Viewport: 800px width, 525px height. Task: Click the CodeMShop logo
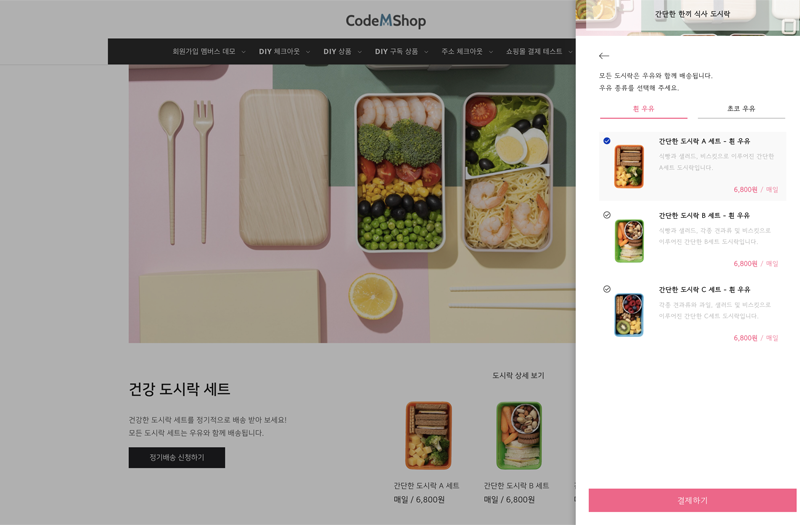pos(386,20)
